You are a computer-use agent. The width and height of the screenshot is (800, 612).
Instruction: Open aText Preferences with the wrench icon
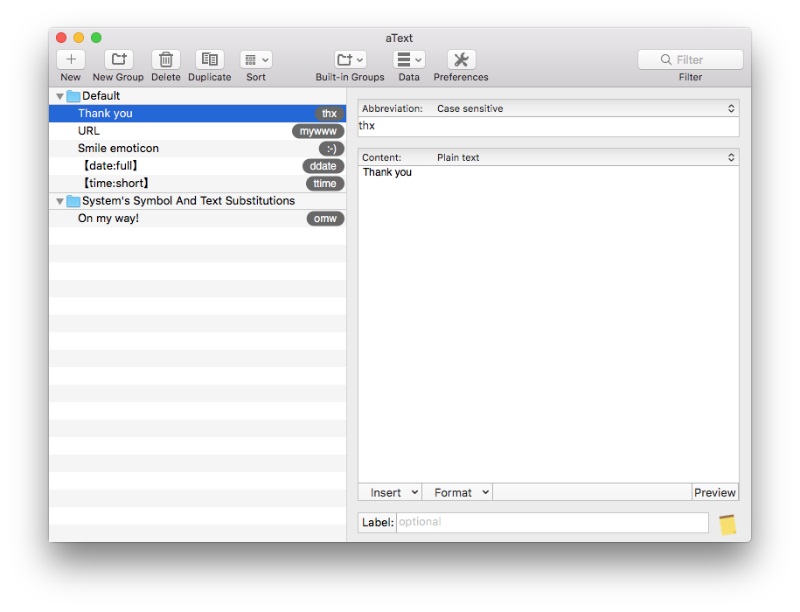(x=458, y=60)
